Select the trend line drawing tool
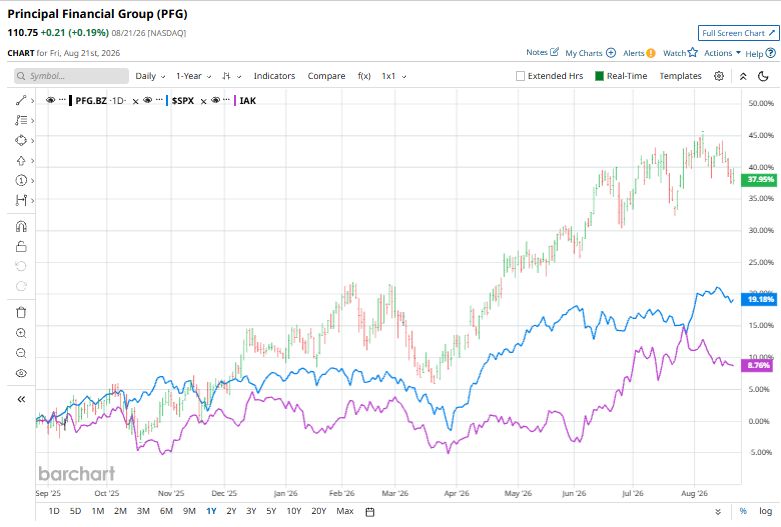Viewport: 781px width, 527px height. coord(20,101)
